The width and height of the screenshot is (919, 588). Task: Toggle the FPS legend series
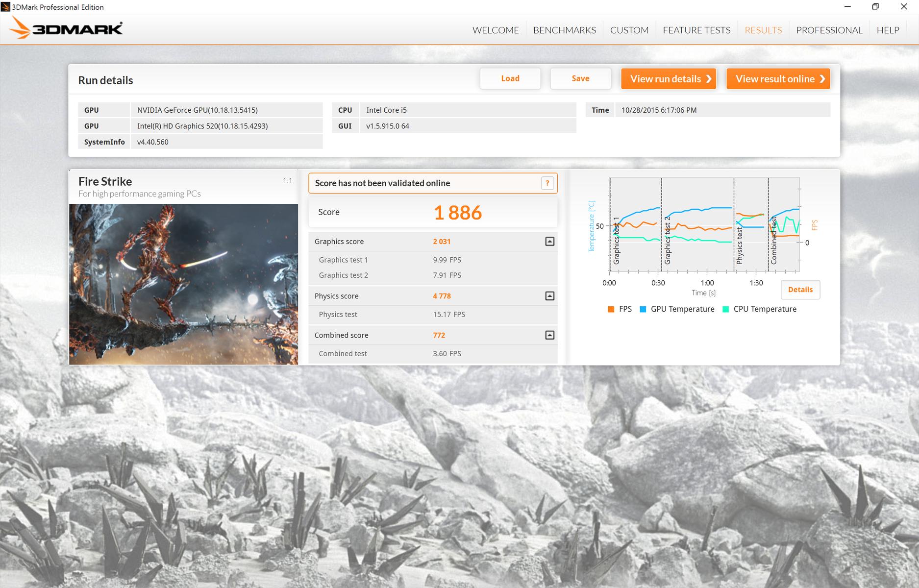(620, 309)
